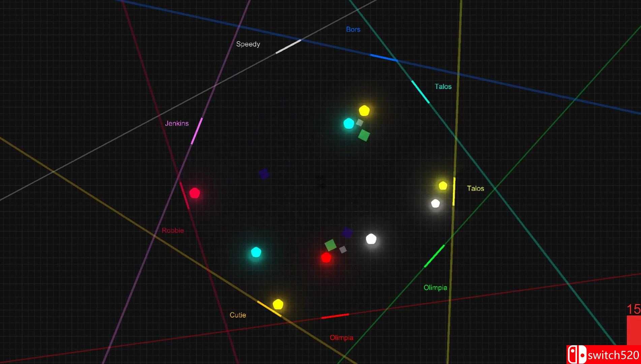The image size is (641, 364).
Task: Select the "Jenkins" name label
Action: tap(177, 123)
